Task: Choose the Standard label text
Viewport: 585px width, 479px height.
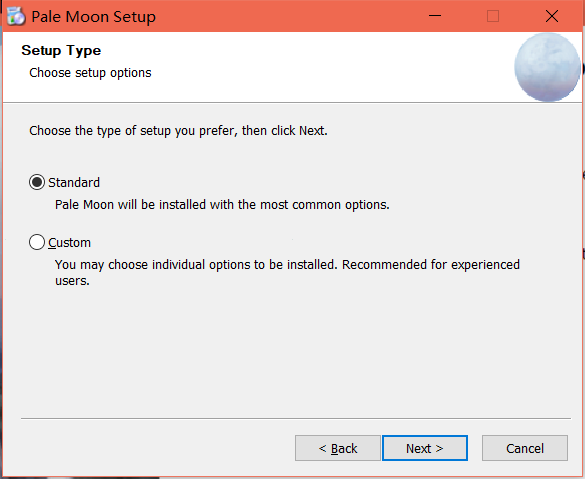Action: click(x=74, y=183)
